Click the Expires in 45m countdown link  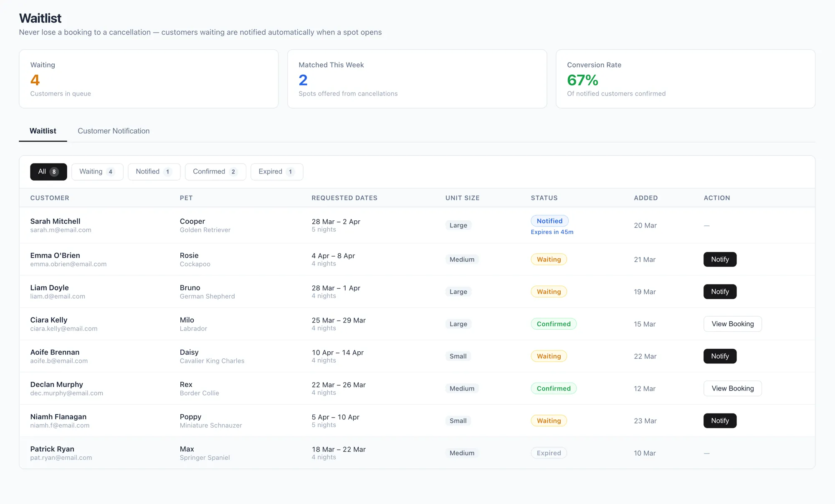[552, 232]
